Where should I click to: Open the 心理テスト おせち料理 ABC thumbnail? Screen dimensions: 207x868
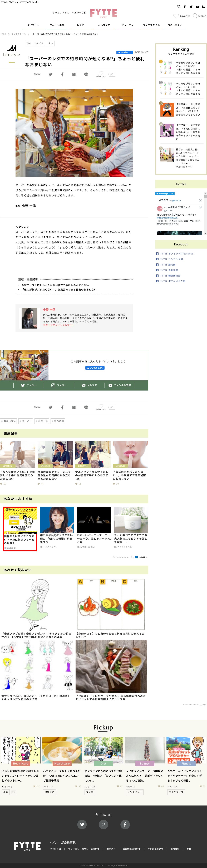pos(111,605)
